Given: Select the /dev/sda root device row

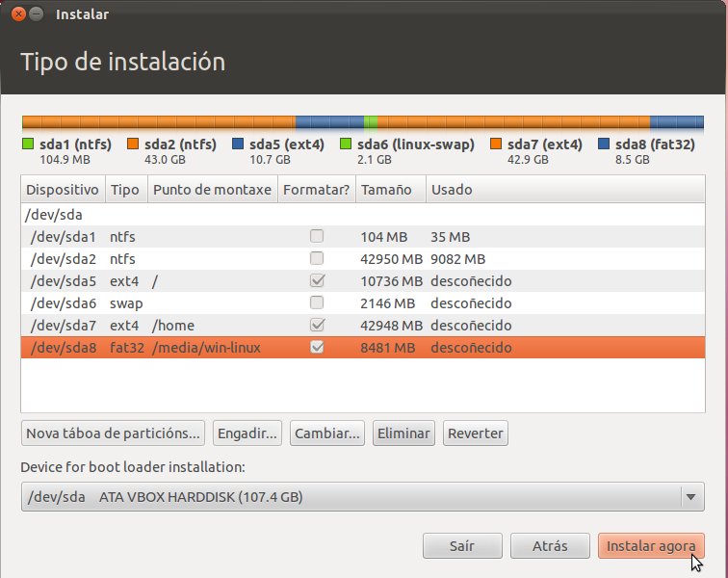Looking at the screenshot, I should click(363, 215).
